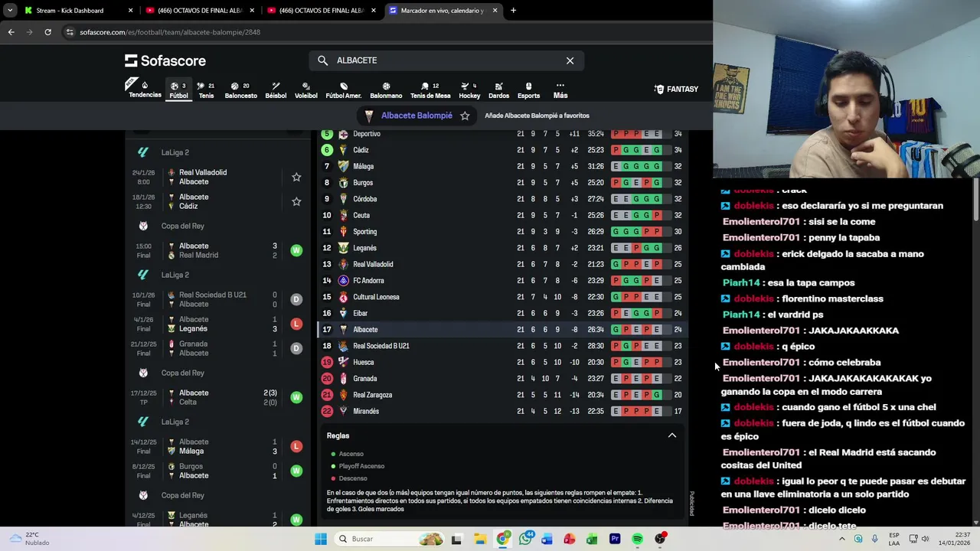This screenshot has width=980, height=551.
Task: Favorite the Albacete vs Cádiz match
Action: [296, 202]
